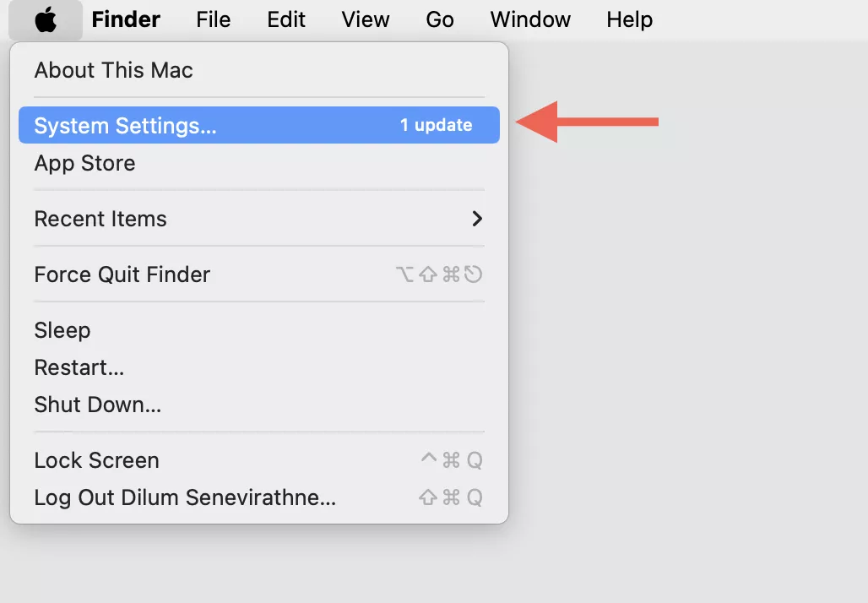Launch App Store from Apple menu
The image size is (868, 603).
[259, 163]
